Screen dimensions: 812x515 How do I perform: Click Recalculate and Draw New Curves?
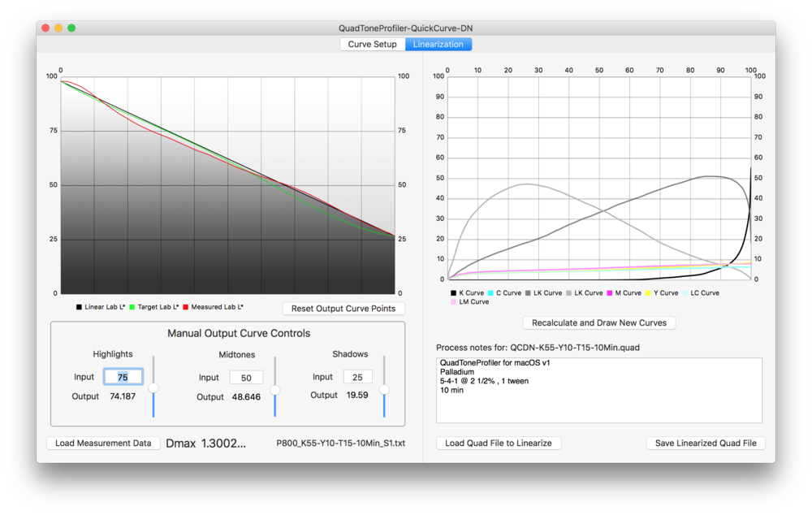pos(599,322)
